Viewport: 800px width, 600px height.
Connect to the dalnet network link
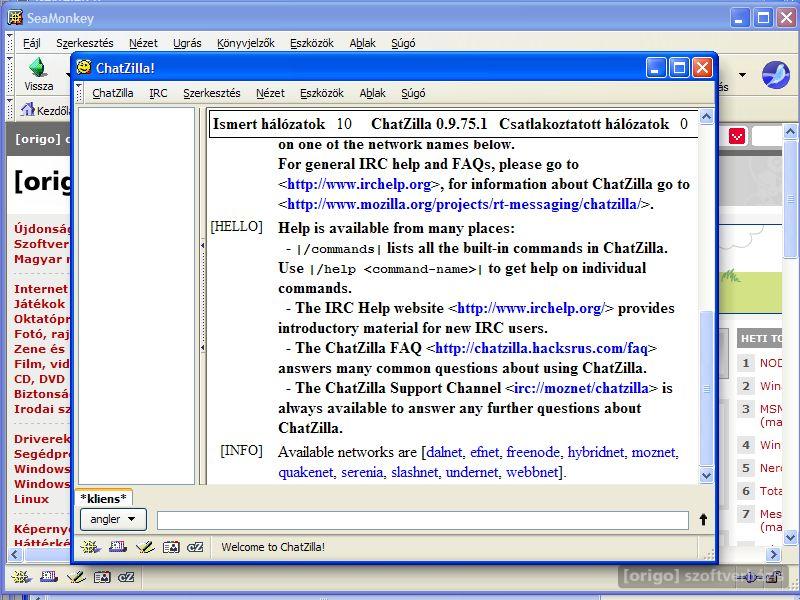444,452
